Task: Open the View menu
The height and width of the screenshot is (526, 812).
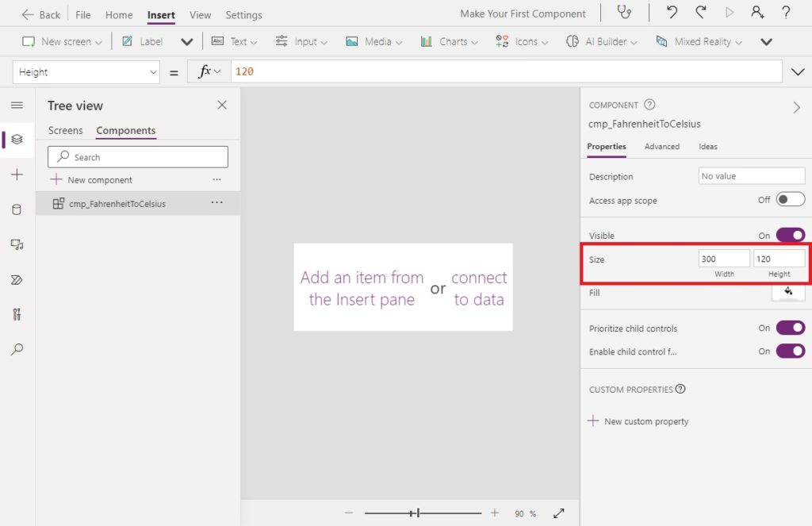Action: coord(199,14)
